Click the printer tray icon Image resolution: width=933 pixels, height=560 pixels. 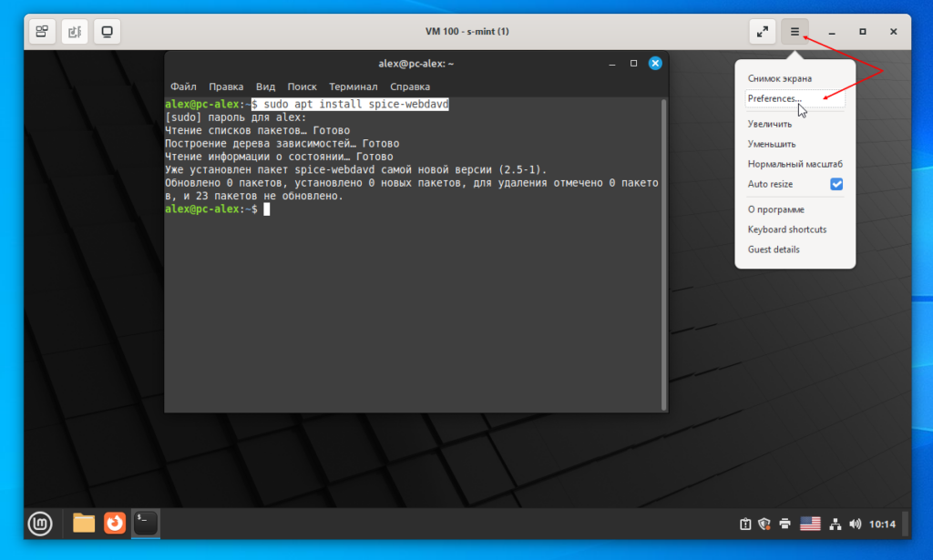784,524
